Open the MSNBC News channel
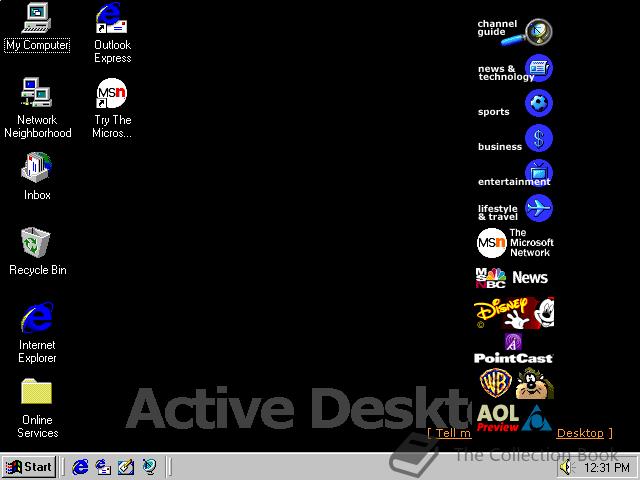Viewport: 640px width, 480px height. pyautogui.click(x=512, y=278)
